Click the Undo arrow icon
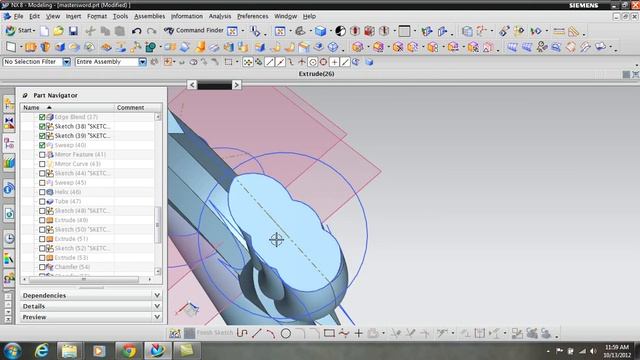The height and width of the screenshot is (360, 640). (x=136, y=31)
